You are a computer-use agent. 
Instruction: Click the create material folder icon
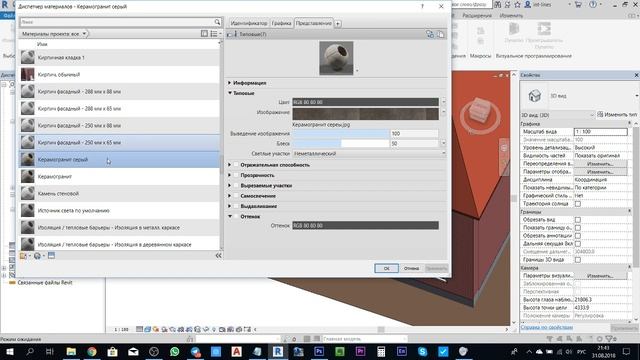pyautogui.click(x=23, y=256)
